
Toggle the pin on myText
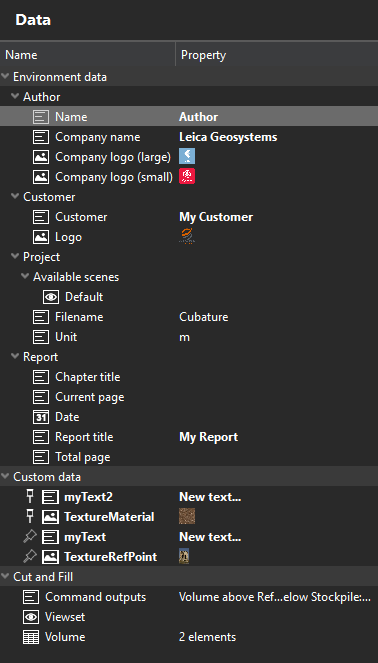30,537
